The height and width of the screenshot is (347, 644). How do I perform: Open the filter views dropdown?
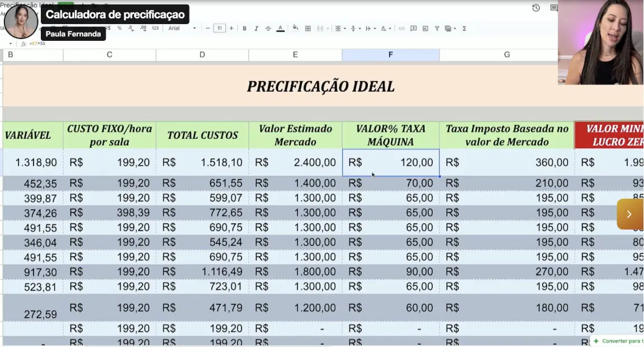[450, 29]
